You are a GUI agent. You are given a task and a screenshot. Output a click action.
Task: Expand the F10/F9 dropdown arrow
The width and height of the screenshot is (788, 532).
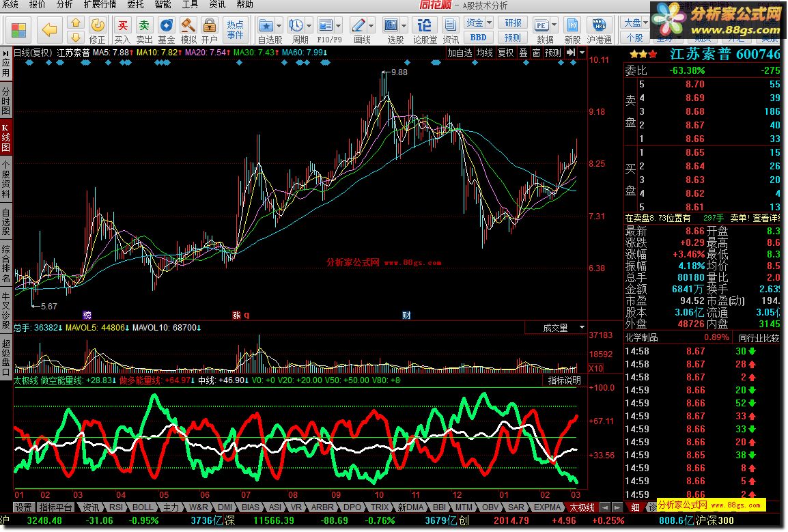[x=339, y=25]
